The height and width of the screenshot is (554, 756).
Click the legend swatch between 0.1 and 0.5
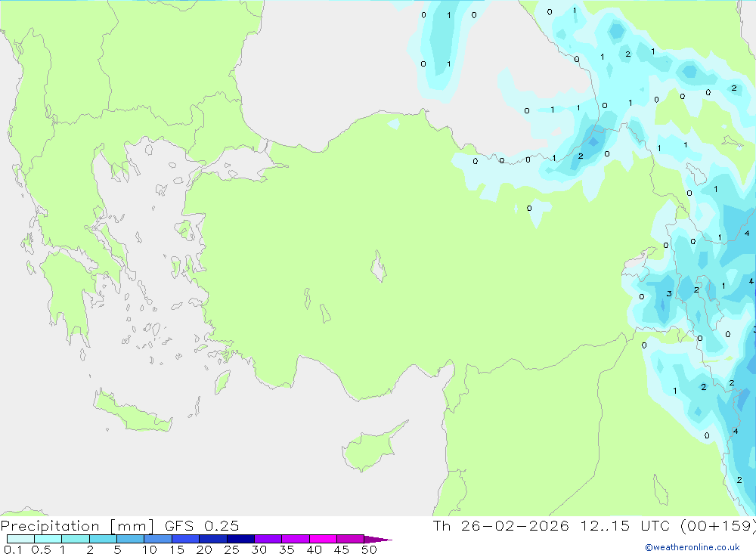[x=20, y=539]
